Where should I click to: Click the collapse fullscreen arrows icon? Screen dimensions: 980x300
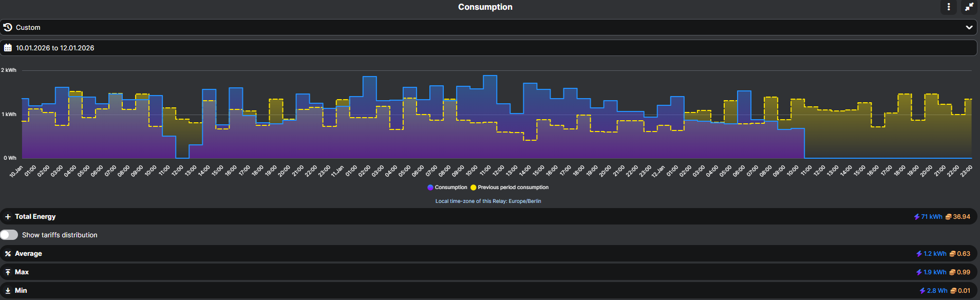[x=969, y=7]
